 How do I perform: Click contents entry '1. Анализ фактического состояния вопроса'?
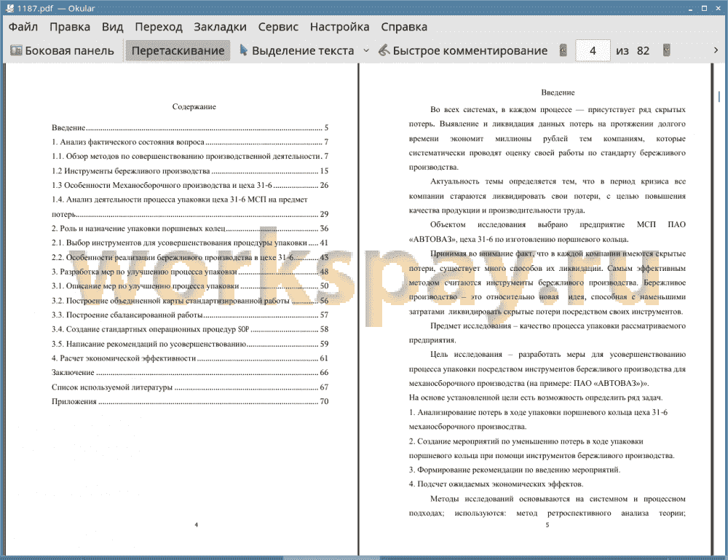click(190, 142)
